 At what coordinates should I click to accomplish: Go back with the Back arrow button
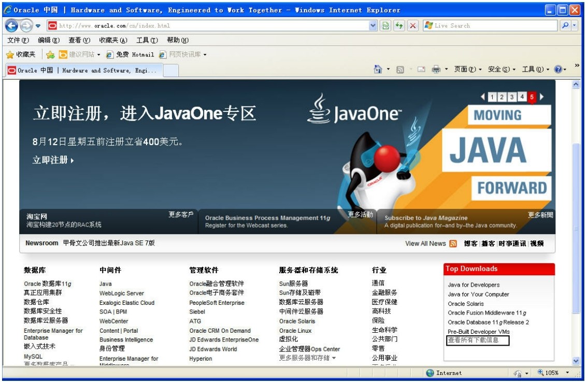click(11, 26)
